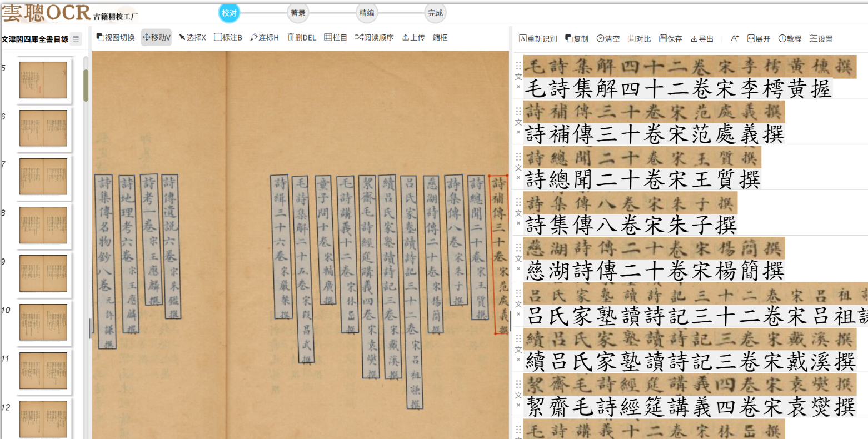Open page thumbnail 7
868x439 pixels.
tap(43, 177)
